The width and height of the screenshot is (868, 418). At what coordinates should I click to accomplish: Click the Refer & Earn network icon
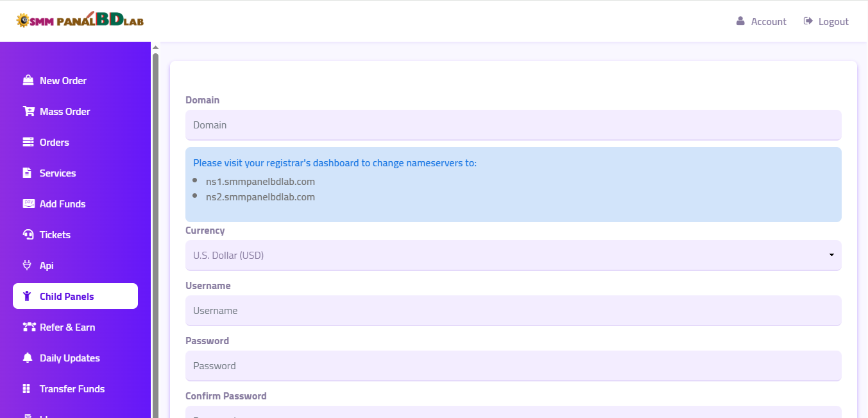(x=28, y=327)
